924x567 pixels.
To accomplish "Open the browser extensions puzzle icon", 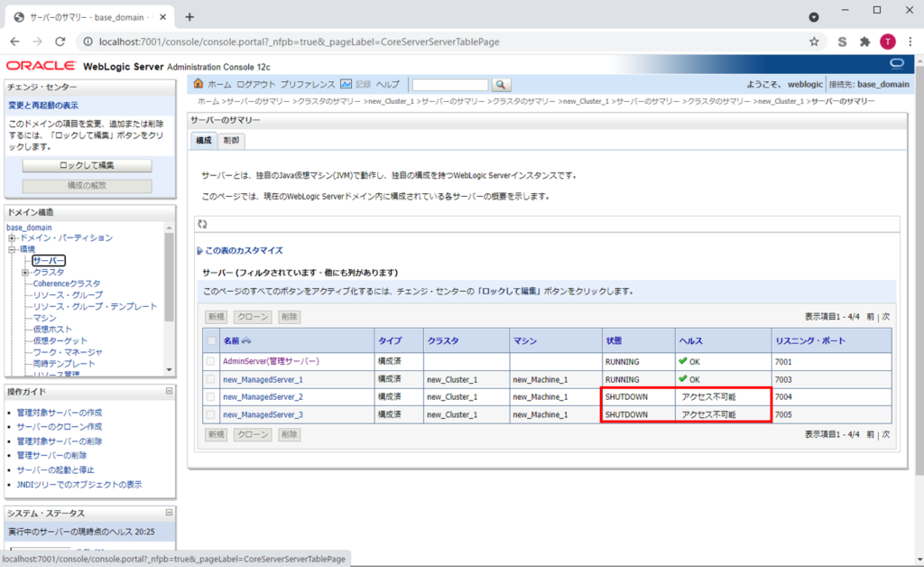I will click(x=864, y=42).
